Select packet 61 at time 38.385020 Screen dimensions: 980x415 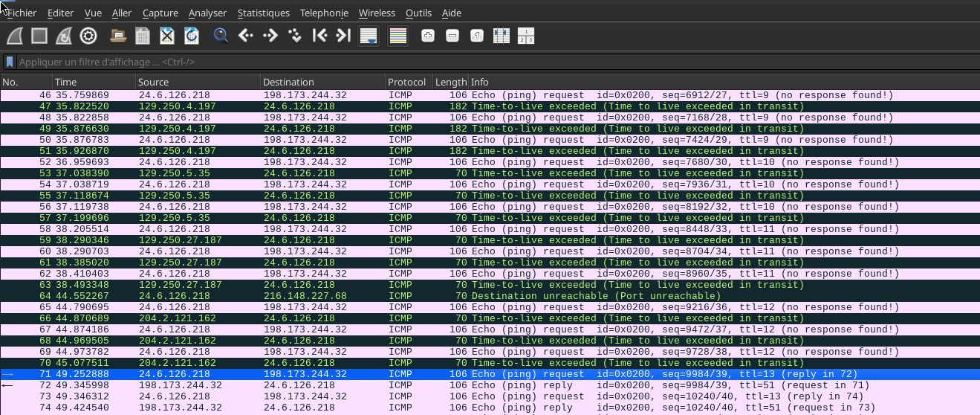pyautogui.click(x=490, y=263)
